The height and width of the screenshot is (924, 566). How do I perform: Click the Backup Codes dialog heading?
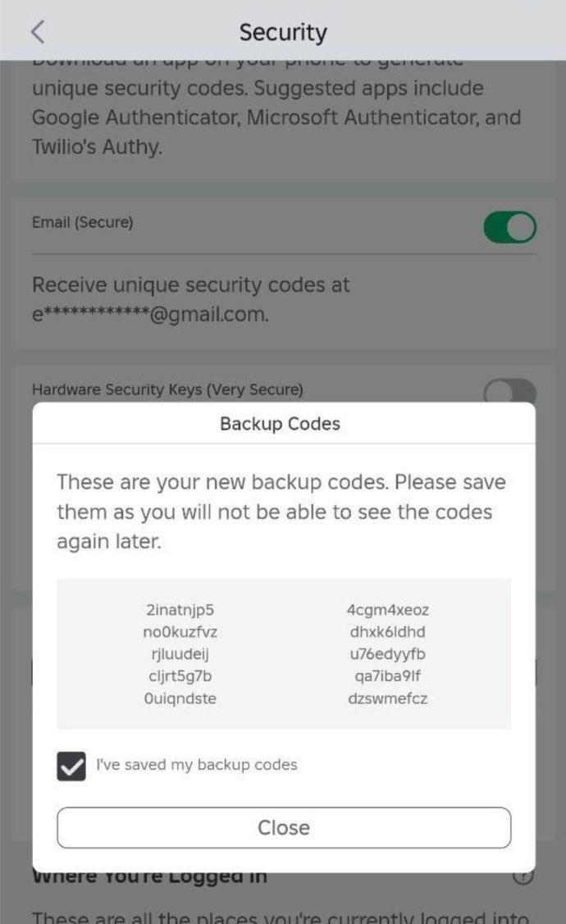[280, 424]
